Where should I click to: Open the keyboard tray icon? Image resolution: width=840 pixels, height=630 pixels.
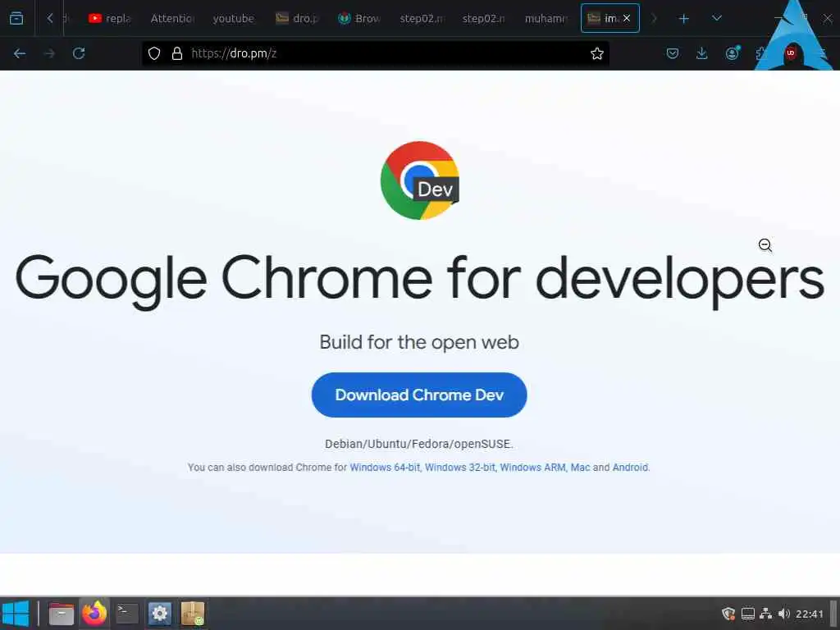coord(748,614)
